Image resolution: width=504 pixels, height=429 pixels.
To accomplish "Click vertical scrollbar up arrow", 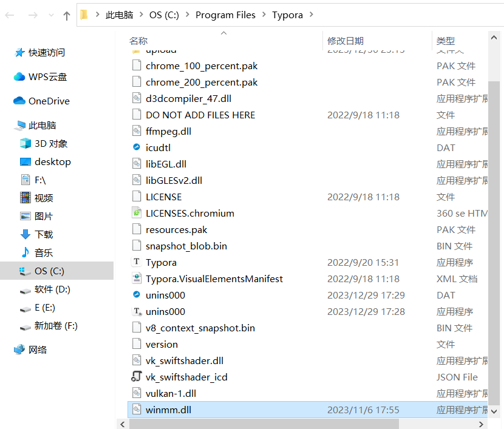I will [494, 38].
